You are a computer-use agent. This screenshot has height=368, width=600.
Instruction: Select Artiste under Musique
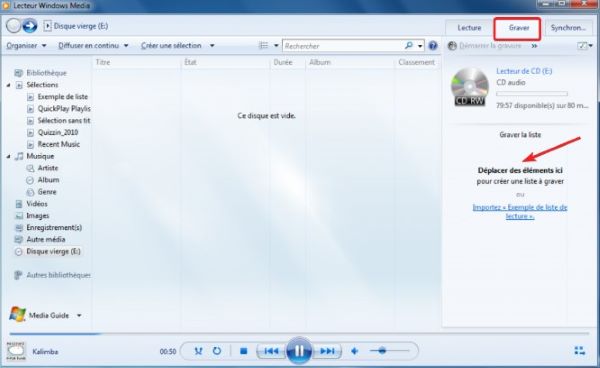tap(48, 168)
